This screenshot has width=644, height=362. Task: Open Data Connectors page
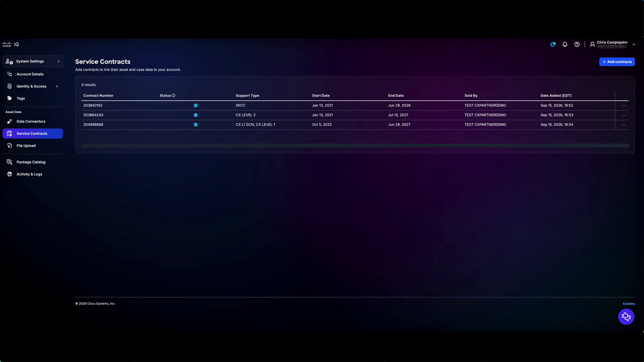pos(33,121)
